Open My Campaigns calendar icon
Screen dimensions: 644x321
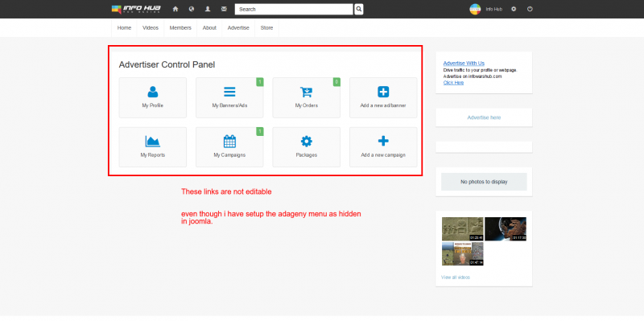pos(229,142)
